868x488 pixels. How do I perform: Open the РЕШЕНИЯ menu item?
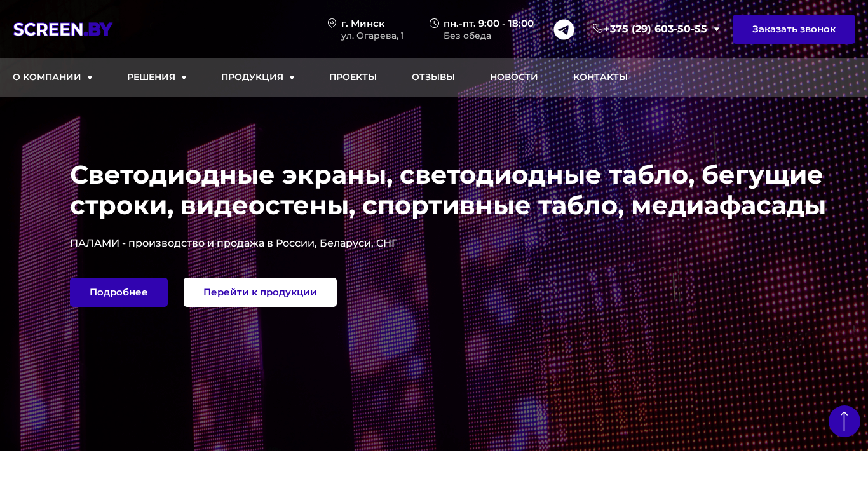coord(151,77)
